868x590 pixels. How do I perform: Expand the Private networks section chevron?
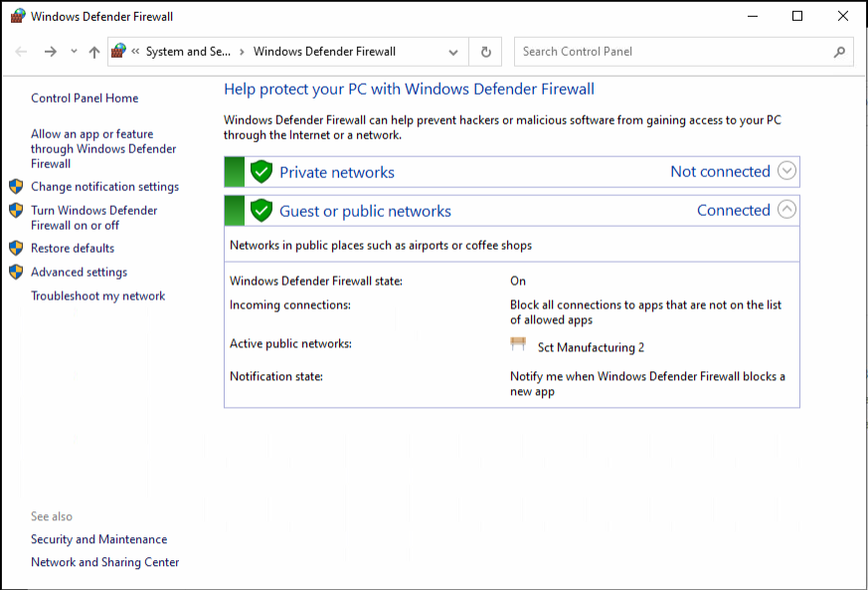(786, 170)
